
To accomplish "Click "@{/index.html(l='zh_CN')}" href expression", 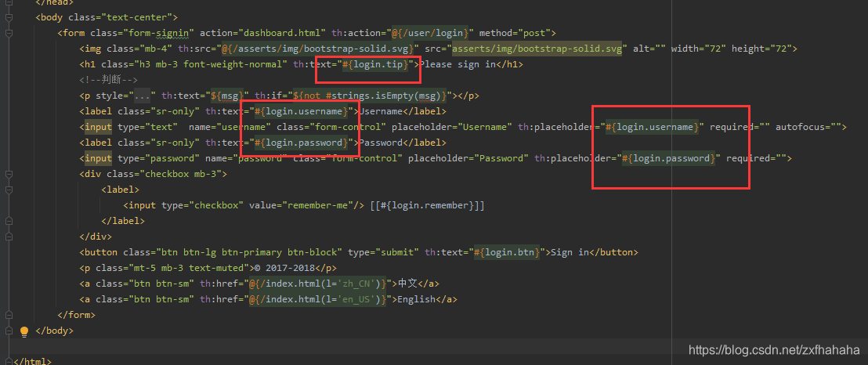I will tap(318, 284).
